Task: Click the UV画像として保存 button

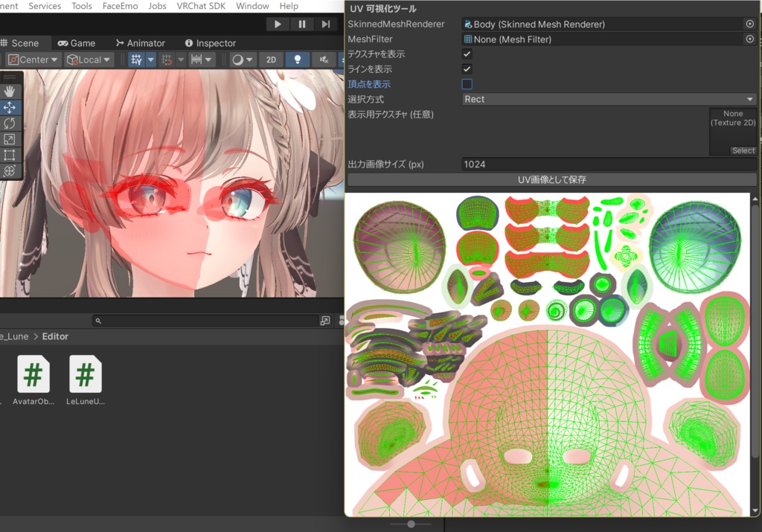Action: [x=552, y=180]
